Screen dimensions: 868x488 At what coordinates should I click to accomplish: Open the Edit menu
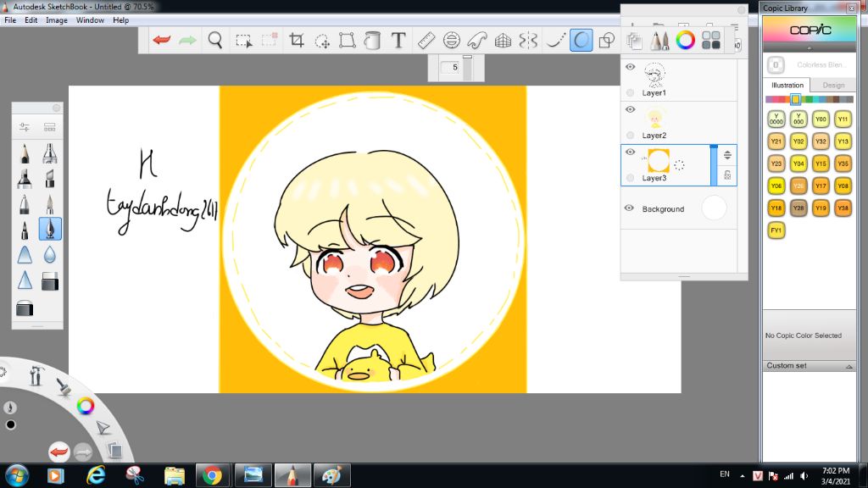pos(31,20)
